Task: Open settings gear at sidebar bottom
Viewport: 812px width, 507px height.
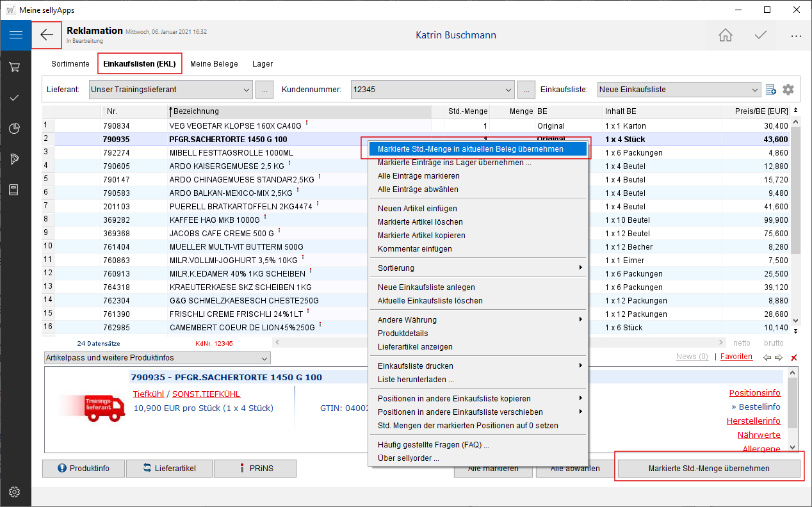Action: click(15, 492)
